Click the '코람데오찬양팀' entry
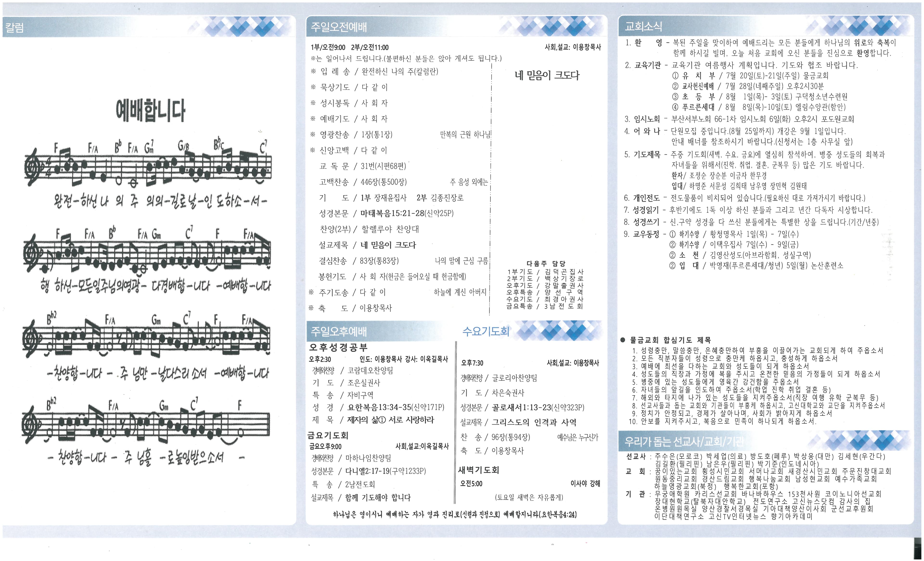The image size is (924, 561). pos(371,370)
